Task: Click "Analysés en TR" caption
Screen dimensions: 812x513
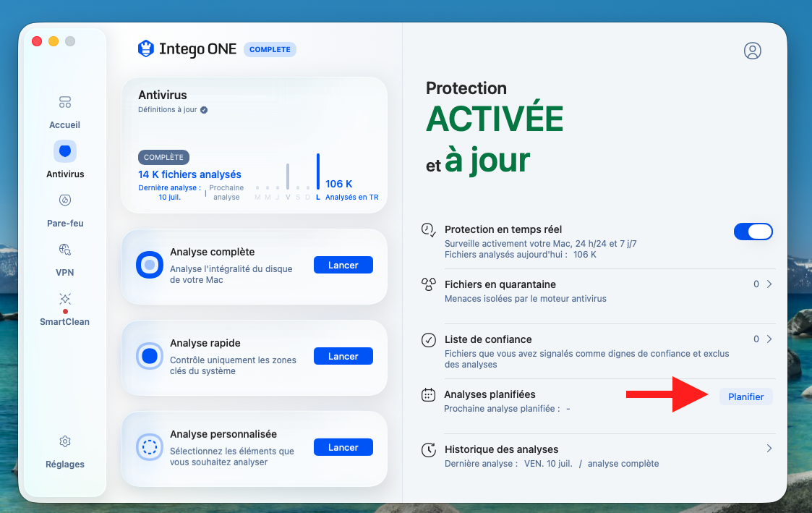Action: pos(351,198)
